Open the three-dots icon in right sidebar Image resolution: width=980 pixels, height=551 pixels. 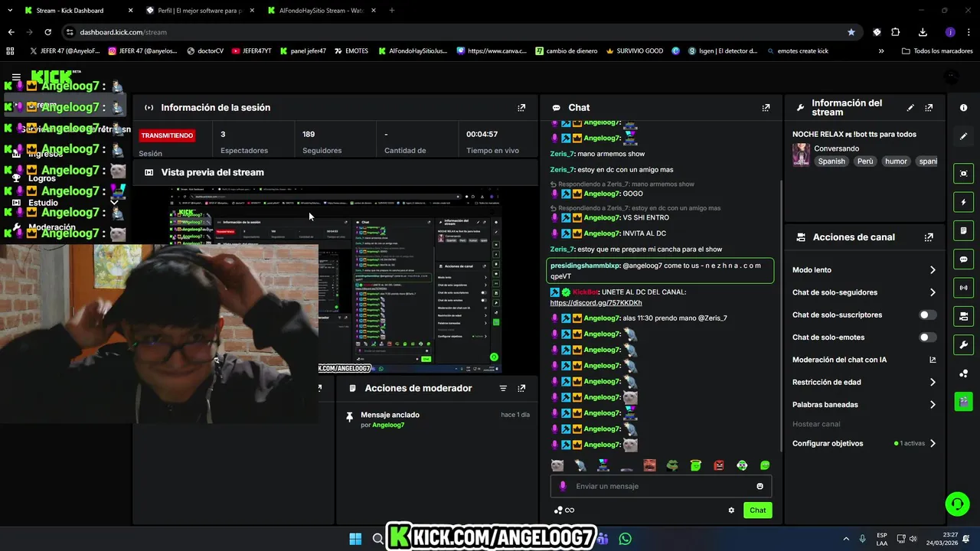tap(963, 373)
